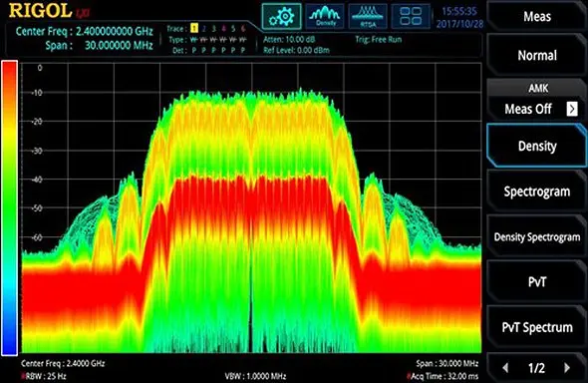Click the top Span 30.000000 MHz readout
Image resolution: width=588 pixels, height=383 pixels.
coord(99,46)
